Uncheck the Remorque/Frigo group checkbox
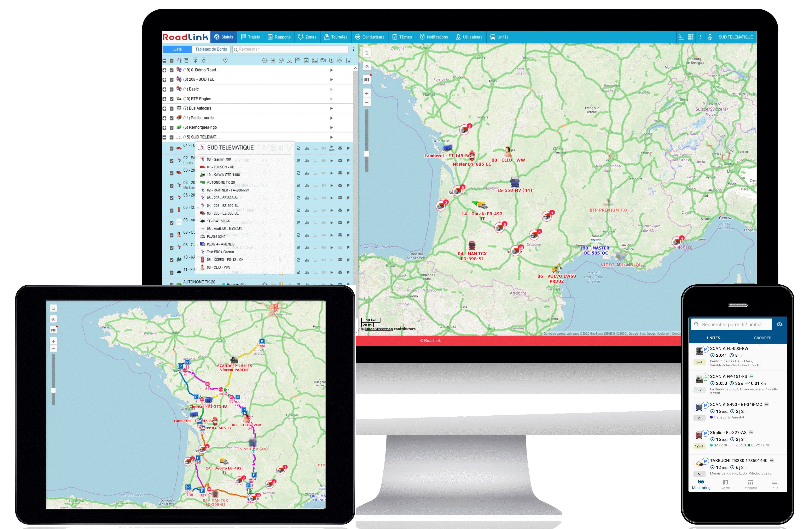 click(171, 128)
